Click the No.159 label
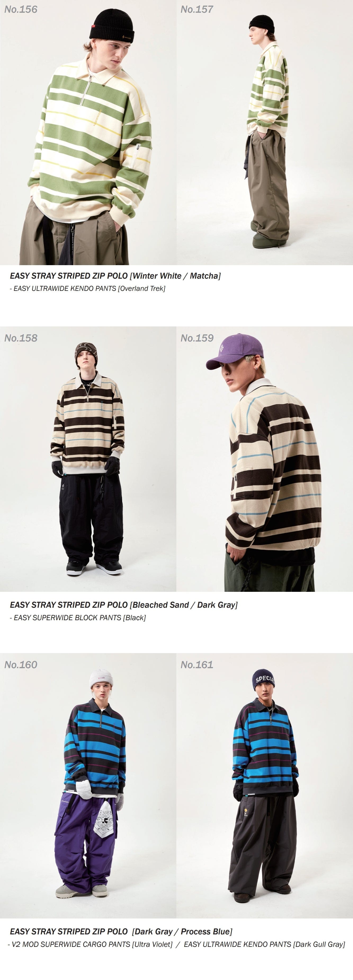Screen dimensions: 353x980 coord(197,338)
